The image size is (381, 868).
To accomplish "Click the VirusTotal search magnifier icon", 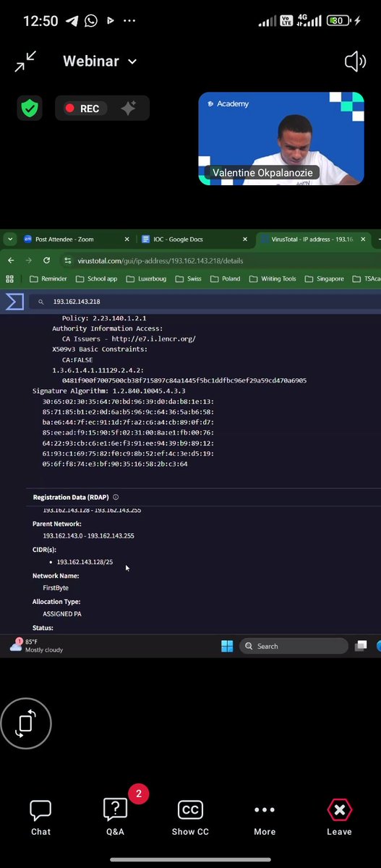I will coord(41,302).
